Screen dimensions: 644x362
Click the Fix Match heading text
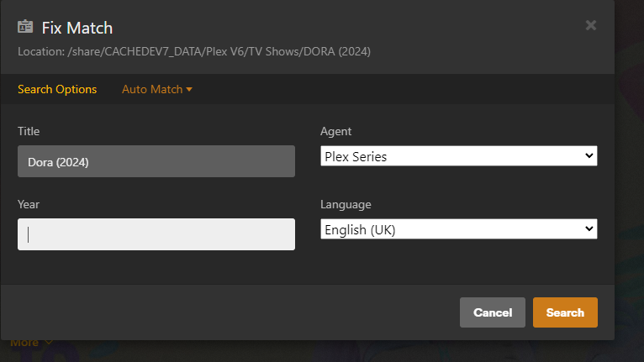click(x=77, y=28)
